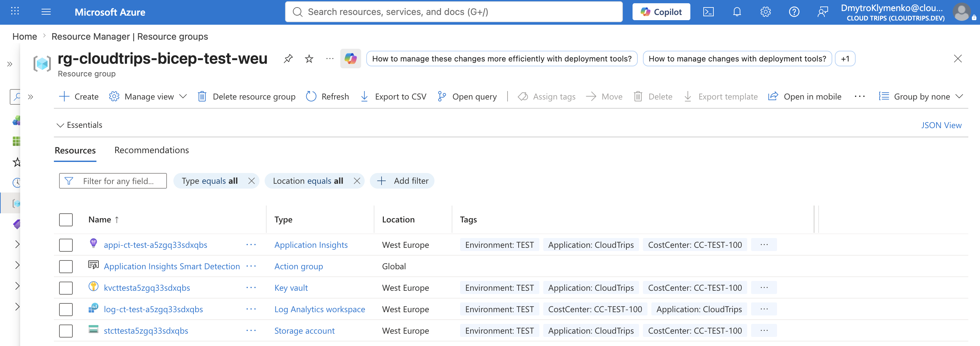Close the resource group blade
Image resolution: width=980 pixels, height=346 pixels.
pos(958,58)
